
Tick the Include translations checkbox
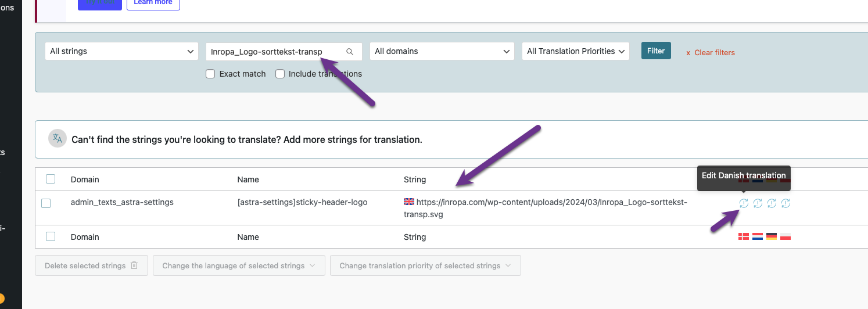(280, 74)
